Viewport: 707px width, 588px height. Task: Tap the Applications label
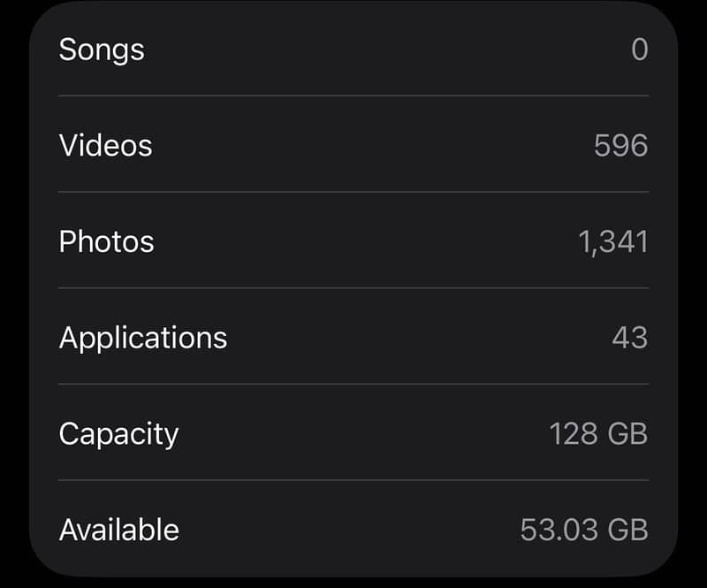pyautogui.click(x=143, y=338)
